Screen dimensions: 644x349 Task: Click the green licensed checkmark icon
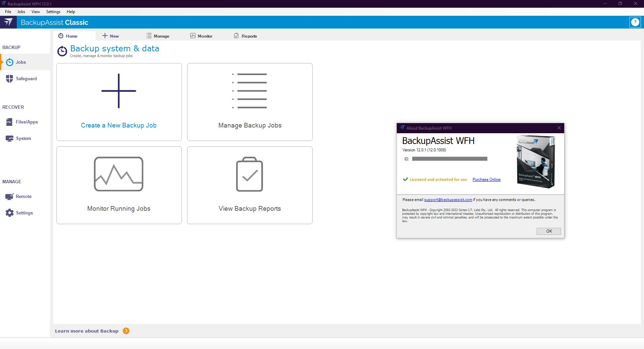pyautogui.click(x=406, y=179)
